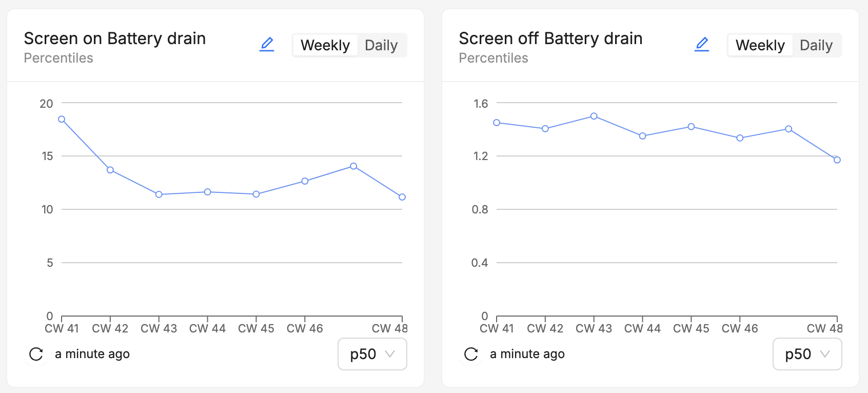Switch Screen off chart to Daily
Image resolution: width=868 pixels, height=393 pixels.
(x=816, y=45)
